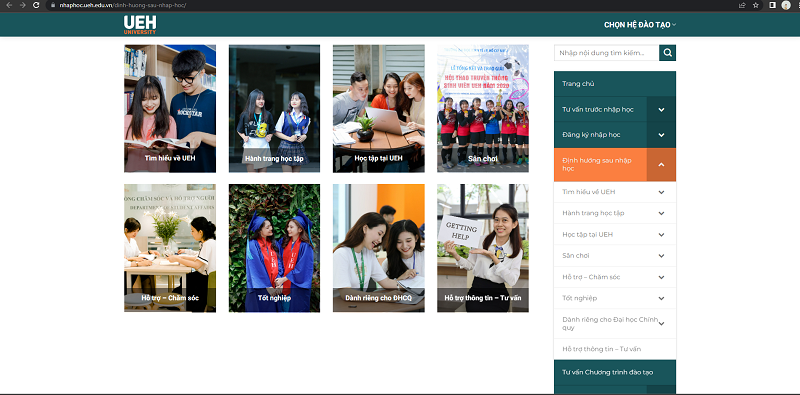Viewport: 800px width, 395px height.
Task: Open Hỗ trợ thông tin – Tư vấn link
Action: [602, 349]
